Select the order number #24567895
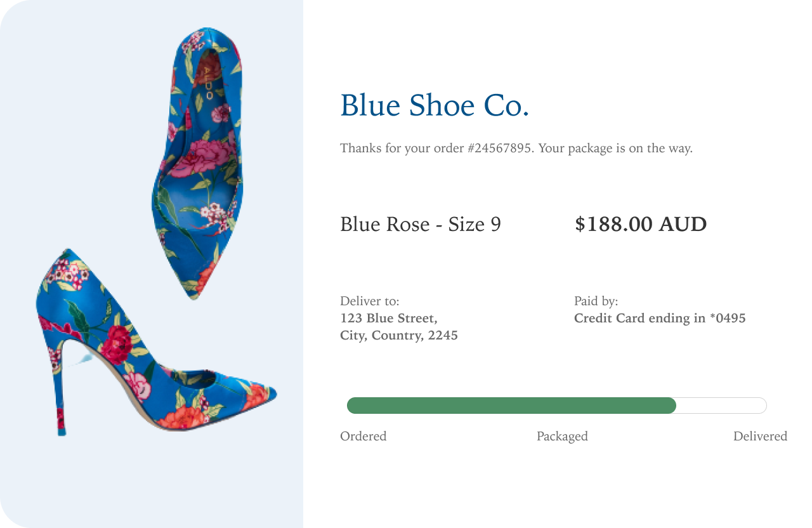The image size is (812, 528). click(x=501, y=148)
